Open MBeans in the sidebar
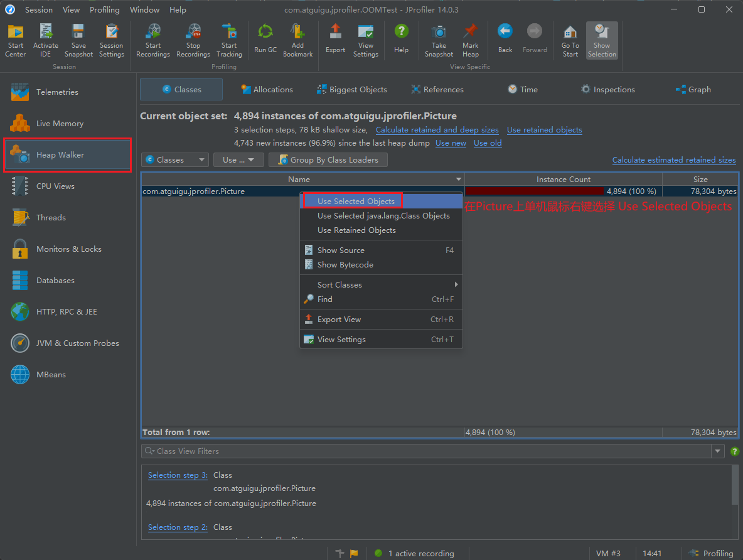This screenshot has width=743, height=560. (68, 375)
